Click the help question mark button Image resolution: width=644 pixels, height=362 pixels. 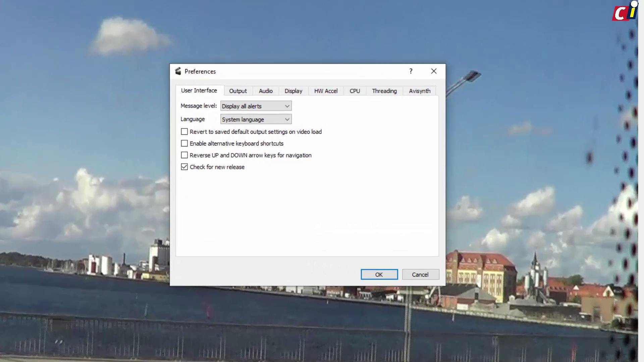(411, 71)
